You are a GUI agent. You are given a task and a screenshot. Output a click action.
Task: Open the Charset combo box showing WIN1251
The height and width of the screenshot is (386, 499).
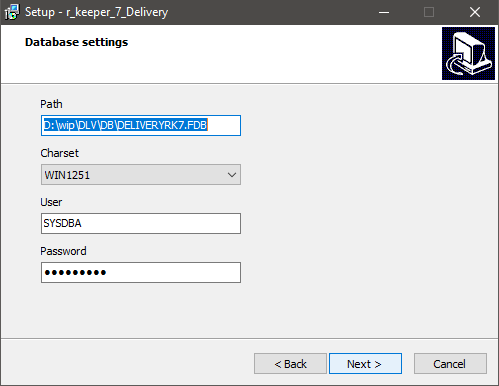141,174
